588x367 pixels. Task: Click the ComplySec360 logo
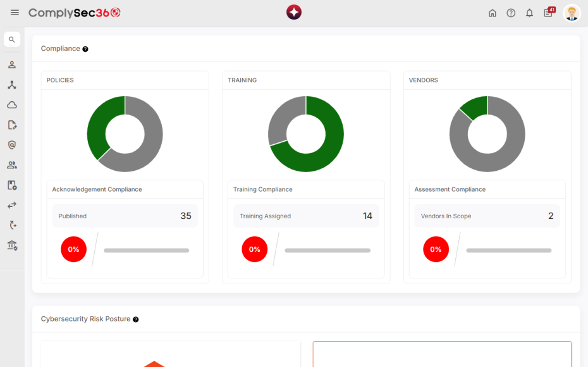75,13
